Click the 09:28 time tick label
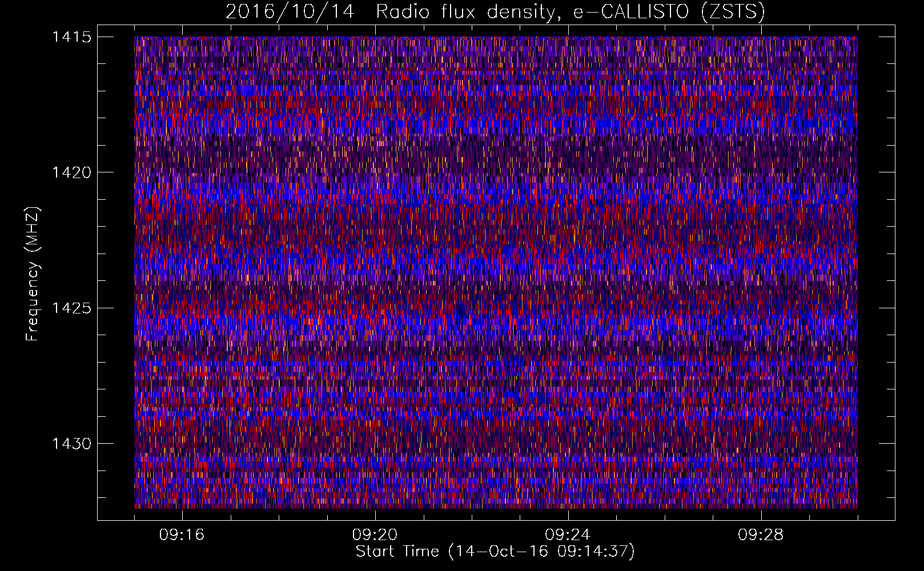 pyautogui.click(x=761, y=535)
